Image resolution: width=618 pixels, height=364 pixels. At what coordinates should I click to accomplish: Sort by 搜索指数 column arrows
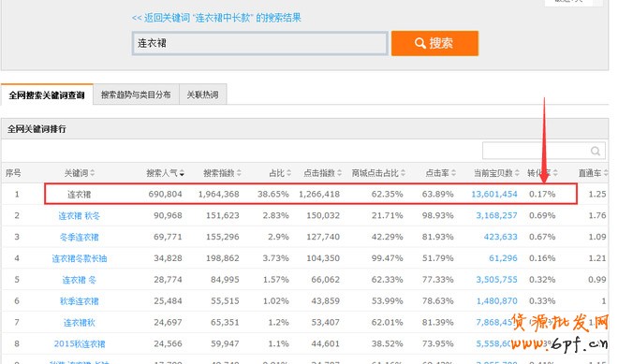(239, 173)
